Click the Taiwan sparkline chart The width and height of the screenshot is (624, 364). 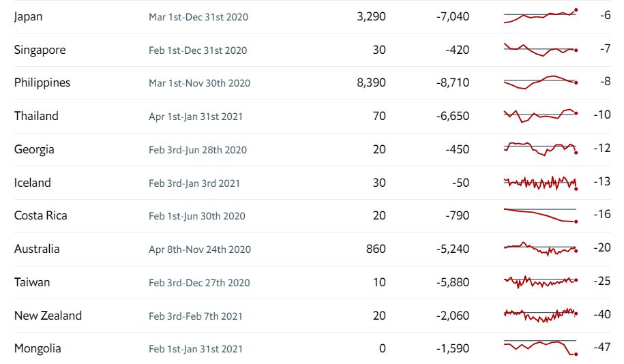click(x=540, y=282)
